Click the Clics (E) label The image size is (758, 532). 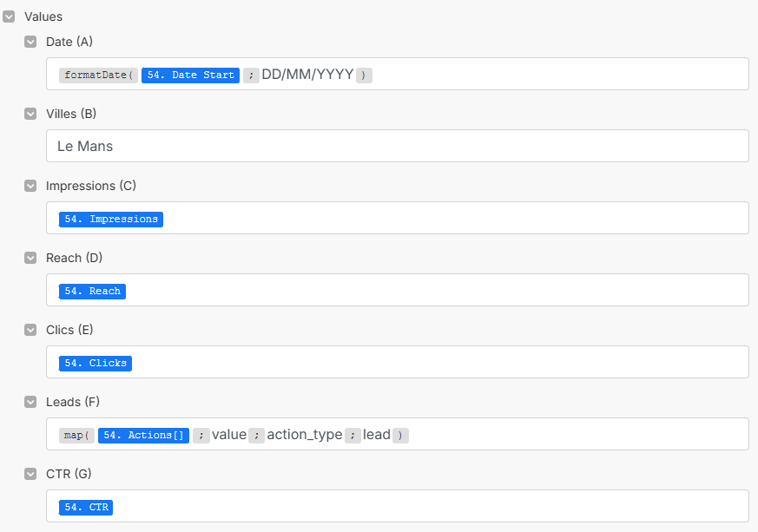pos(69,330)
